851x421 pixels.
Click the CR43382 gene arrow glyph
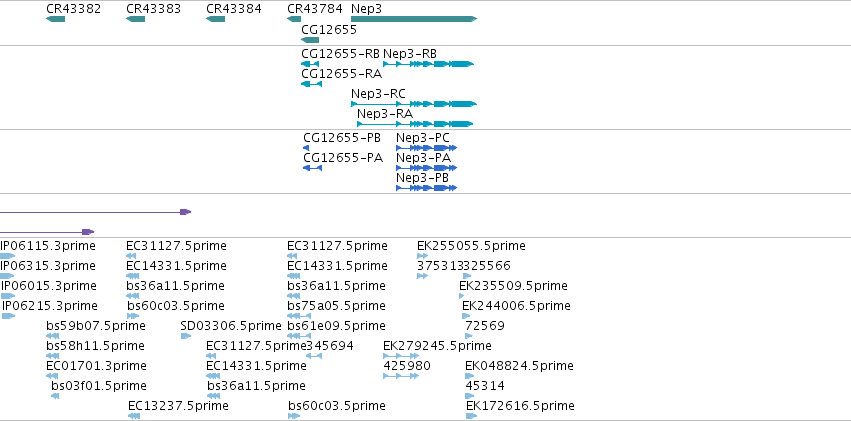pos(55,19)
